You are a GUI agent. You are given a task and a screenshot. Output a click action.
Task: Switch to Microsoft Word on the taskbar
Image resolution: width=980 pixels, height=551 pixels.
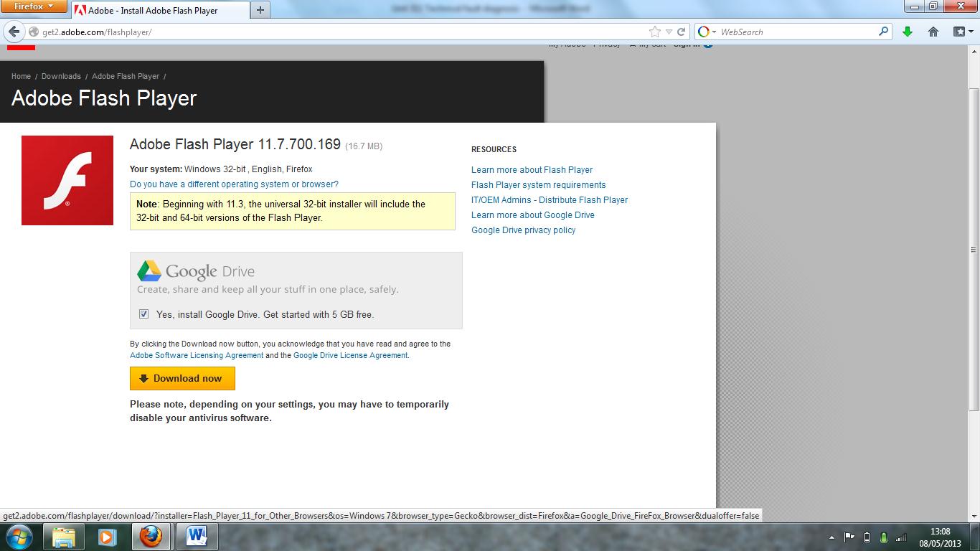pyautogui.click(x=196, y=537)
